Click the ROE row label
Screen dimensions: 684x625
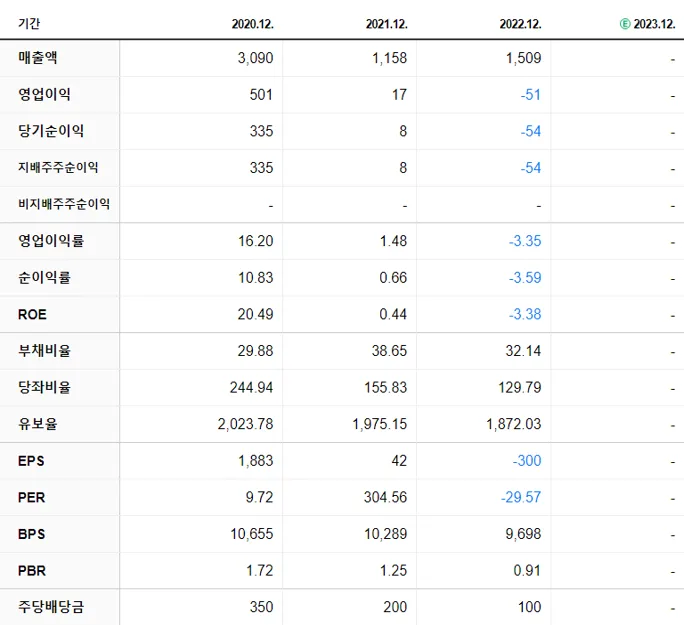32,314
